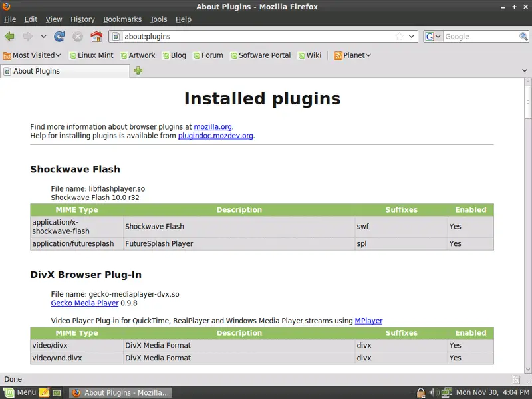
Task: Expand the list all tabs arrow
Action: (525, 70)
